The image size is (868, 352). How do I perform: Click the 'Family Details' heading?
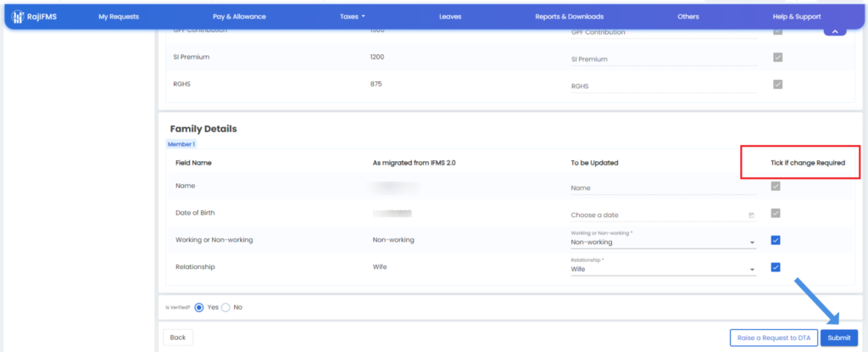point(203,129)
